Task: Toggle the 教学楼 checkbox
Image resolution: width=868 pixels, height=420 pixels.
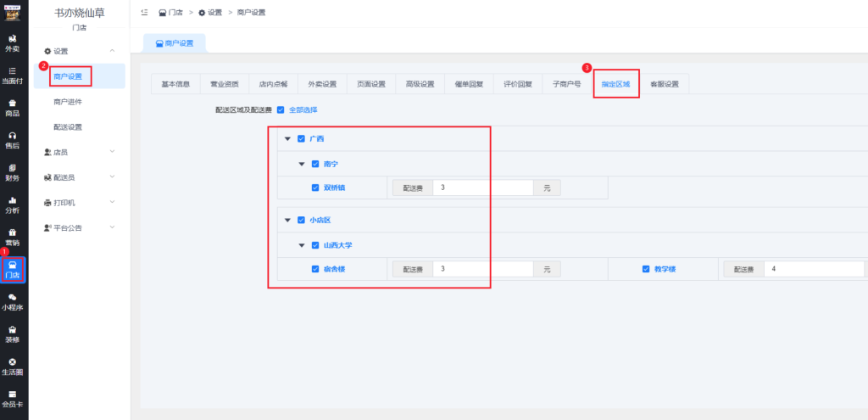Action: [x=646, y=269]
